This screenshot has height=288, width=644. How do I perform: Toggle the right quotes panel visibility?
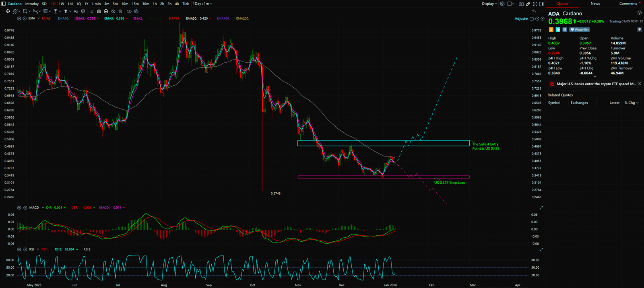(541, 4)
